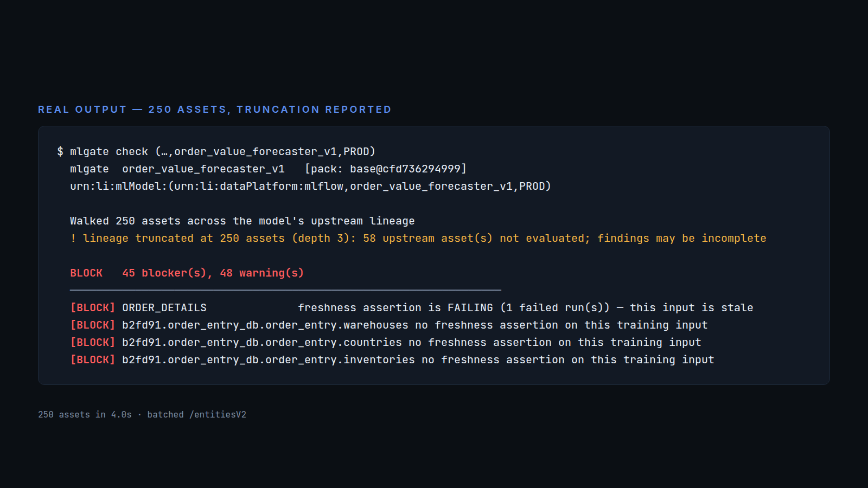This screenshot has height=488, width=868.
Task: Click the lineage truncated warning message
Action: click(425, 238)
